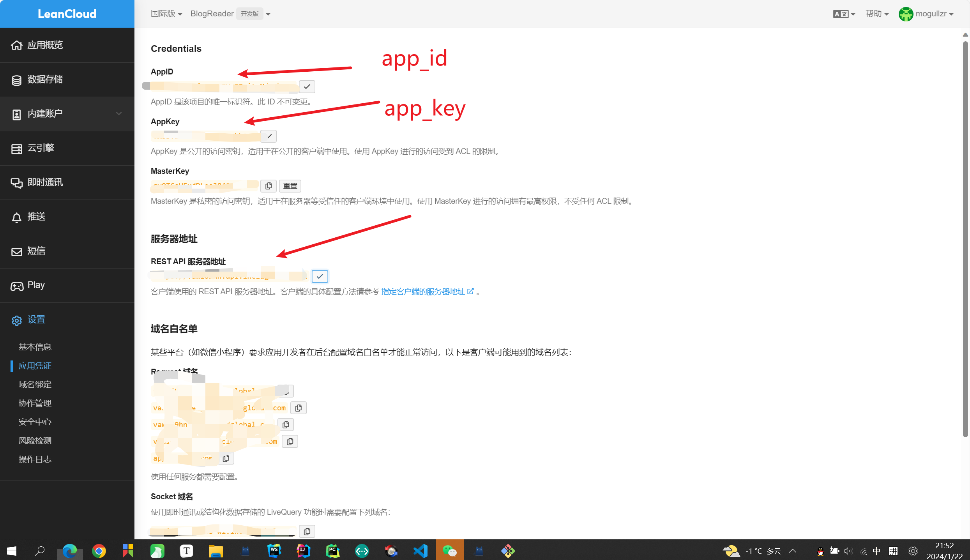Image resolution: width=970 pixels, height=560 pixels.
Task: Open the -1 °C 多云 weather widget
Action: (x=752, y=551)
